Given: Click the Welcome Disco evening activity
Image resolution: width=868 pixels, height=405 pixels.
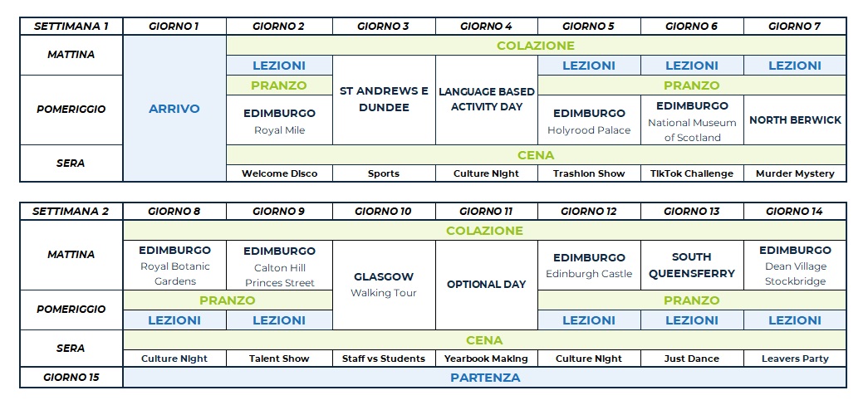Looking at the screenshot, I should point(279,173).
